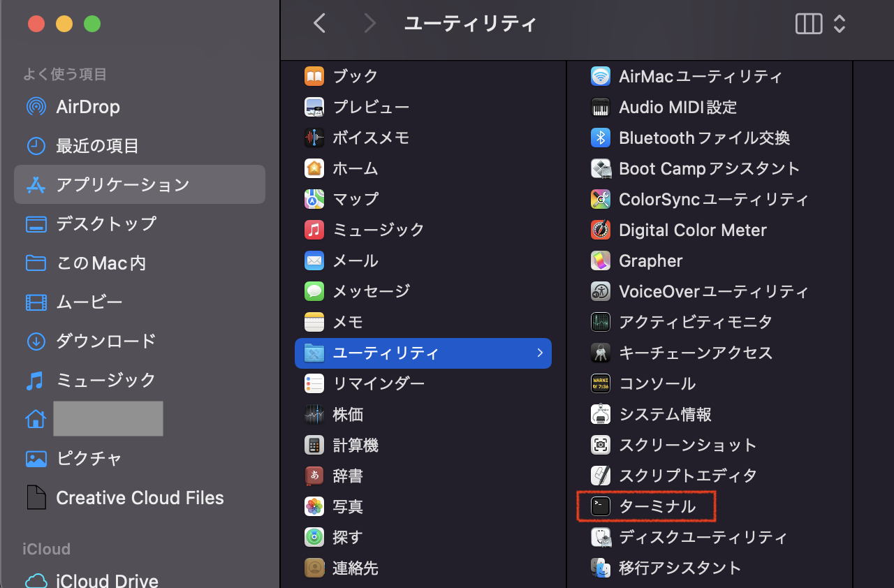Click the Calculator app icon

pos(314,445)
